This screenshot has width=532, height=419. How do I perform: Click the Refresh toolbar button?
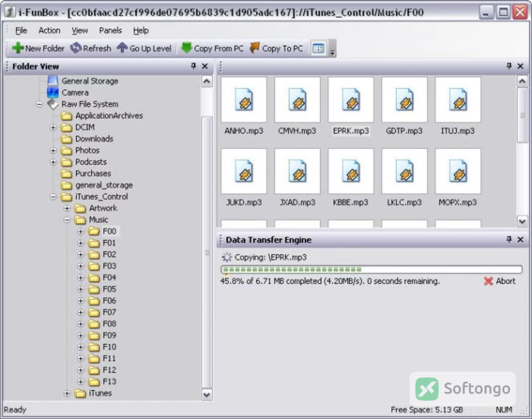pos(90,48)
